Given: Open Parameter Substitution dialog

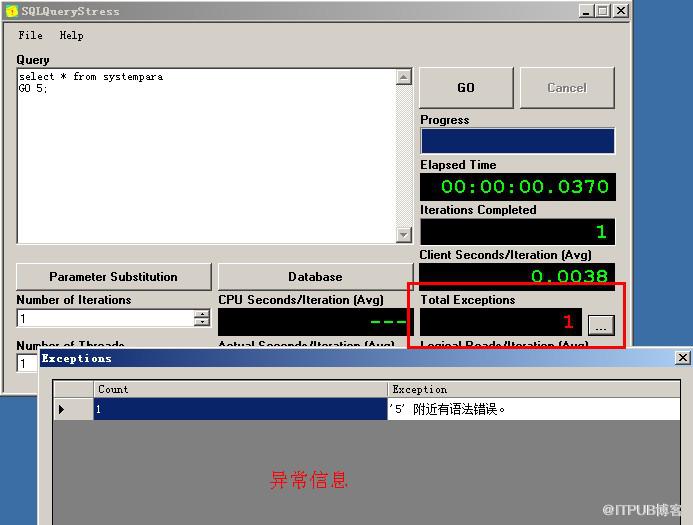Looking at the screenshot, I should pyautogui.click(x=114, y=277).
